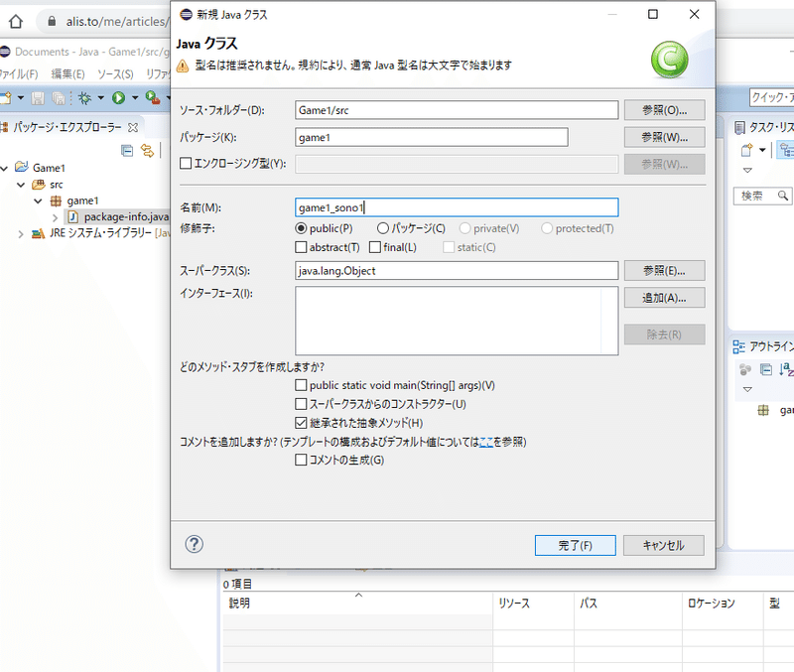
Task: Click the Task List categorized view icon
Action: click(786, 150)
